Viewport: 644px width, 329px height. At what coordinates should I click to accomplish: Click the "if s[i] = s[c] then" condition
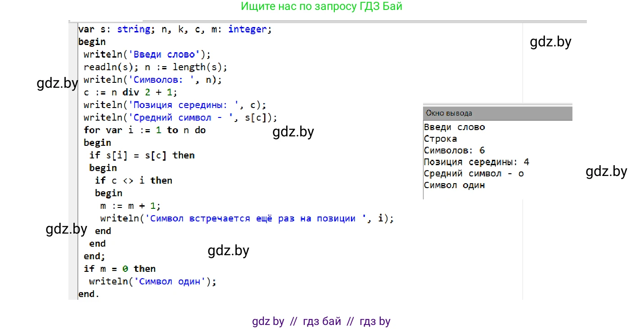tap(142, 155)
